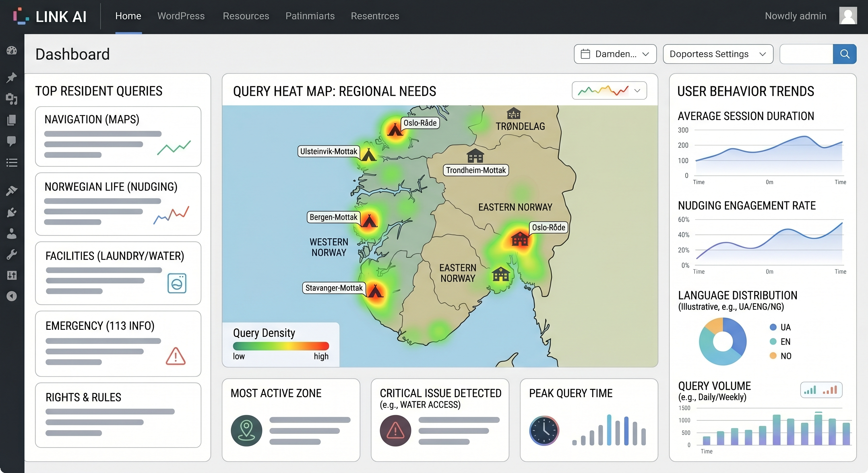This screenshot has width=868, height=473.
Task: Open the Resentrces menu item
Action: click(x=375, y=16)
